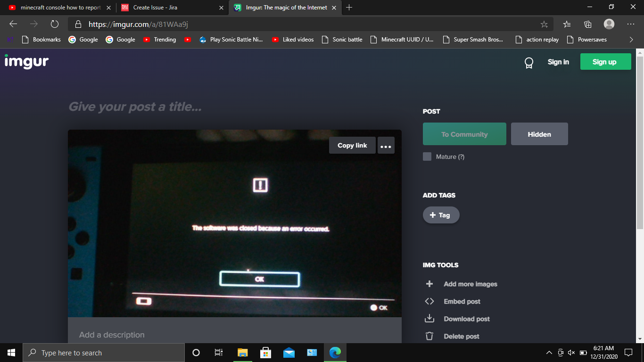The height and width of the screenshot is (362, 644).
Task: Open the battery status tray icon
Action: click(x=583, y=353)
